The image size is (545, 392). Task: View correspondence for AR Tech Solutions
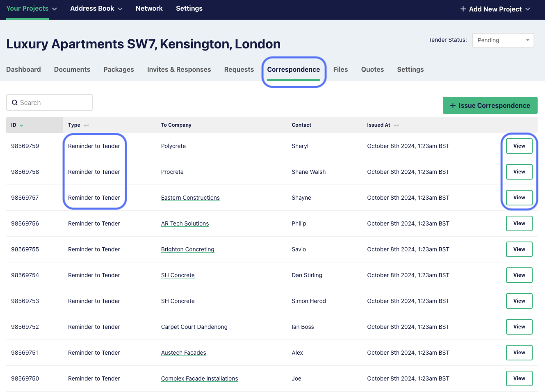(519, 223)
